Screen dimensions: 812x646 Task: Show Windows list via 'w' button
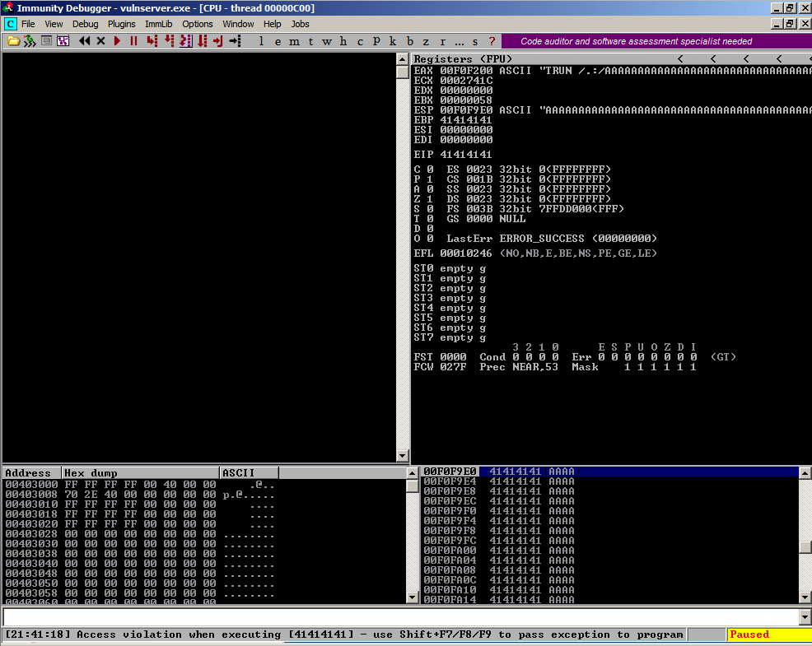coord(327,41)
